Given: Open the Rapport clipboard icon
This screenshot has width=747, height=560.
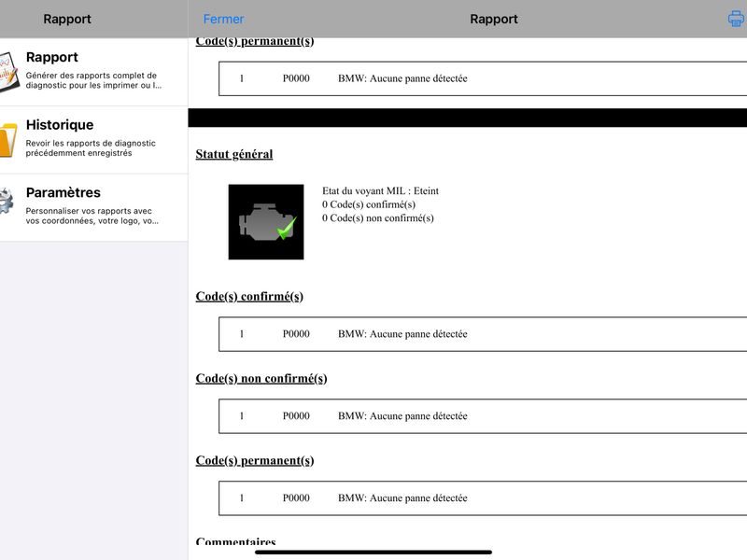Looking at the screenshot, I should [8, 72].
